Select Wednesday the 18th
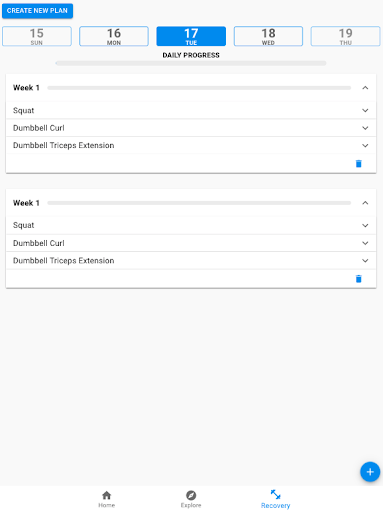 tap(268, 36)
